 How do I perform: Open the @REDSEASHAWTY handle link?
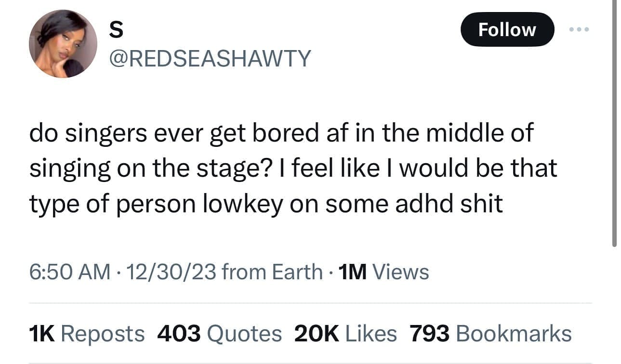[211, 59]
